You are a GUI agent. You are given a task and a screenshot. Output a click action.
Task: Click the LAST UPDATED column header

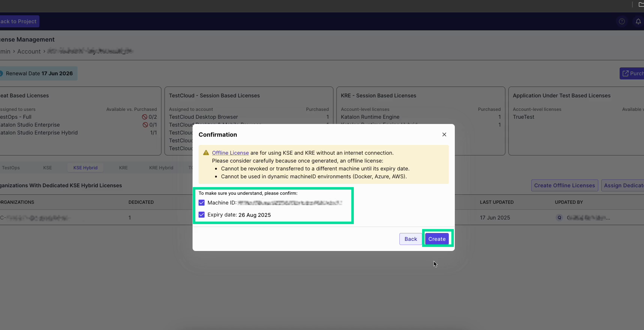pos(497,202)
